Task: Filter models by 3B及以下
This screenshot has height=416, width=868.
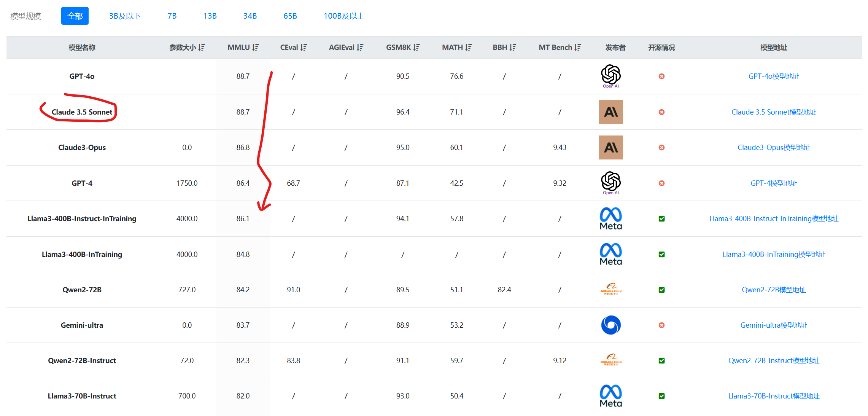Action: click(125, 16)
